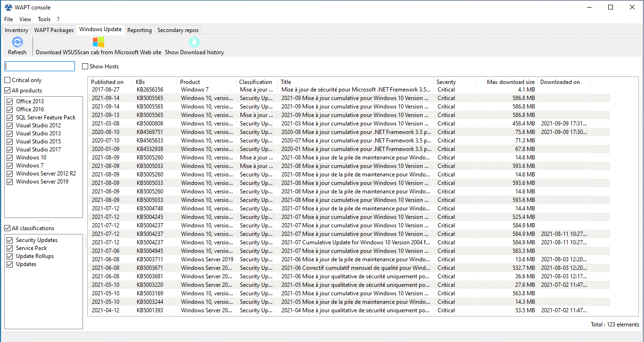Click the Download WSUSScan cab Windows icon
Image resolution: width=644 pixels, height=342 pixels.
[x=98, y=42]
